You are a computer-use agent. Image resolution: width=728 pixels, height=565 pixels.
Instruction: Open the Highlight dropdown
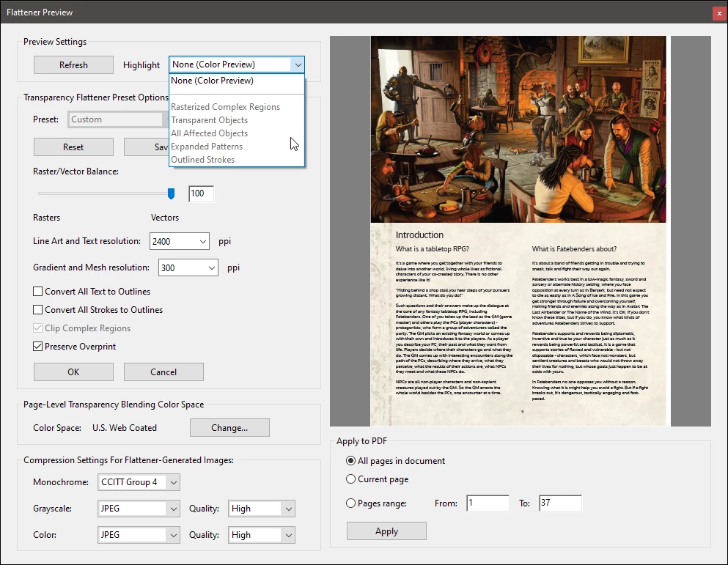(297, 65)
